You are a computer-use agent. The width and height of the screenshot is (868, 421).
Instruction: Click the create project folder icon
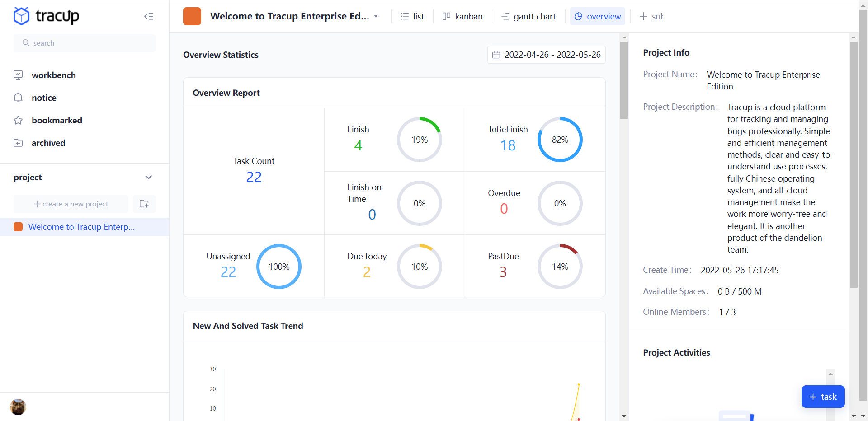(144, 204)
